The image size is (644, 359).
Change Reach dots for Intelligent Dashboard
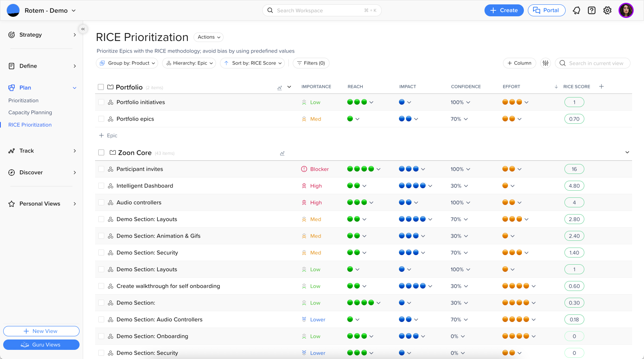point(357,186)
